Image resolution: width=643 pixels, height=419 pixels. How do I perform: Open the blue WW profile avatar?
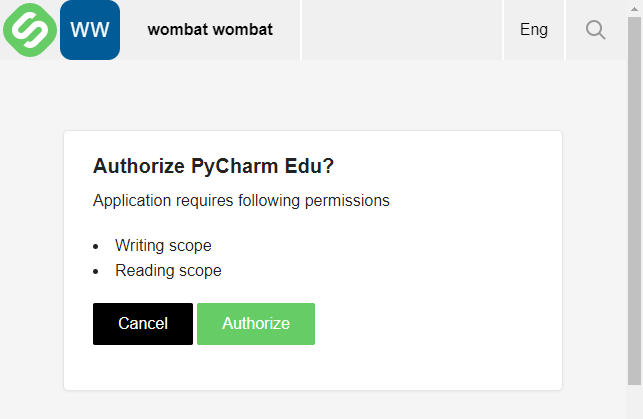[90, 30]
